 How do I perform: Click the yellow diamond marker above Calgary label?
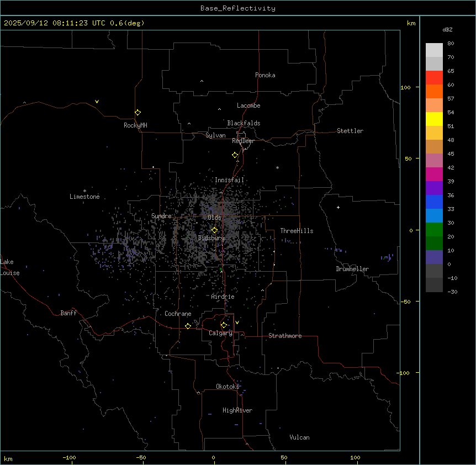[x=224, y=325]
